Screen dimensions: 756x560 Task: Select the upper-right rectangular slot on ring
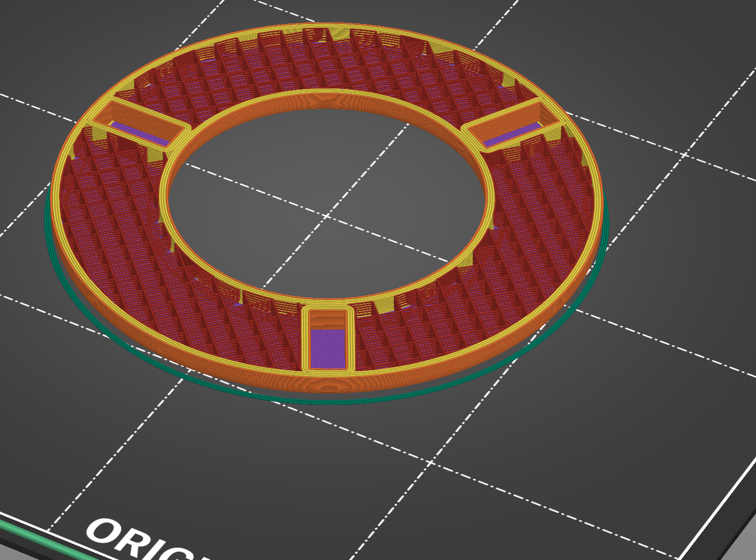514,126
